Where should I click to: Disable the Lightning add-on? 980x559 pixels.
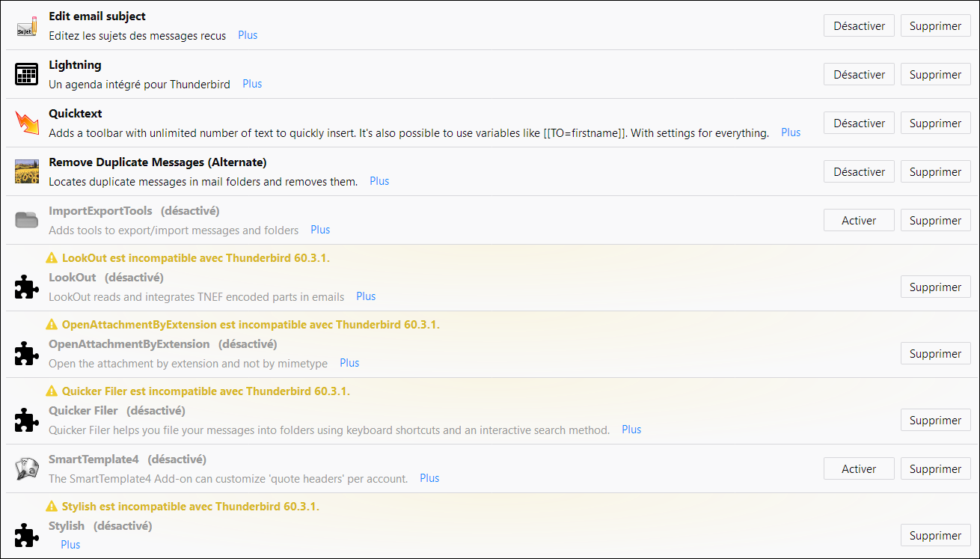coord(859,75)
